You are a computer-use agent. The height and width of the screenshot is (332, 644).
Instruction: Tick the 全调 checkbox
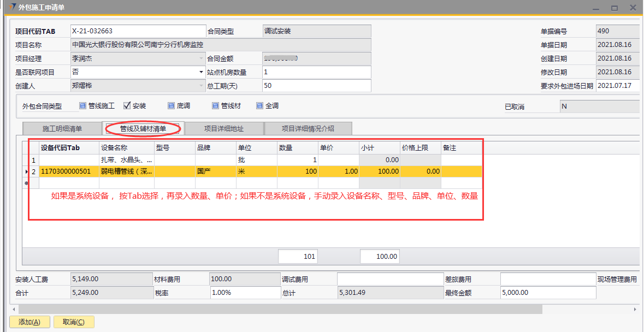[x=260, y=106]
